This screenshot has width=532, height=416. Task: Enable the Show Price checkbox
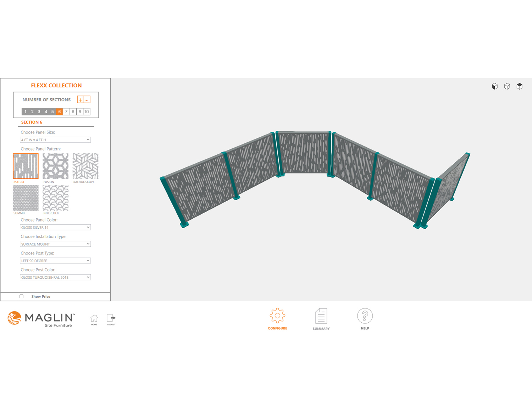coord(21,296)
